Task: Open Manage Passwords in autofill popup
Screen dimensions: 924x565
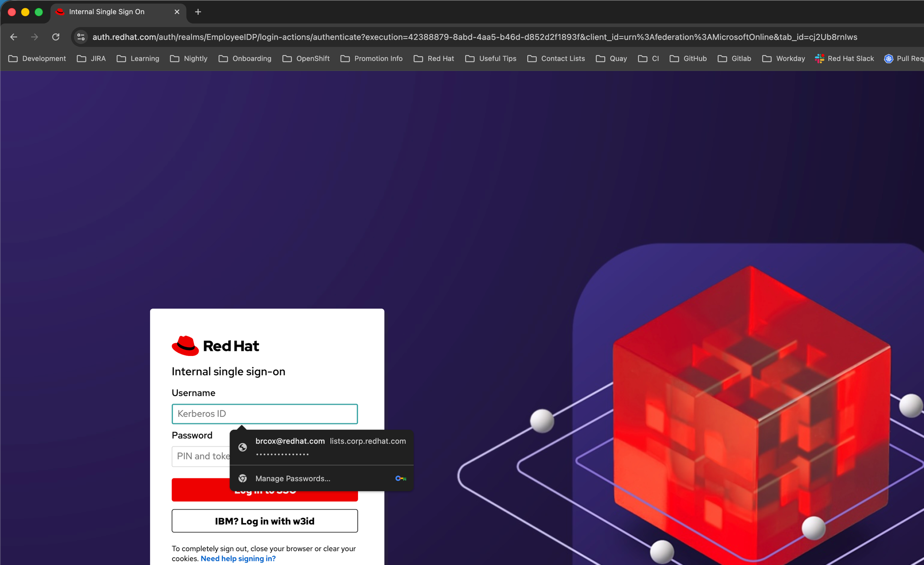Action: (322, 478)
